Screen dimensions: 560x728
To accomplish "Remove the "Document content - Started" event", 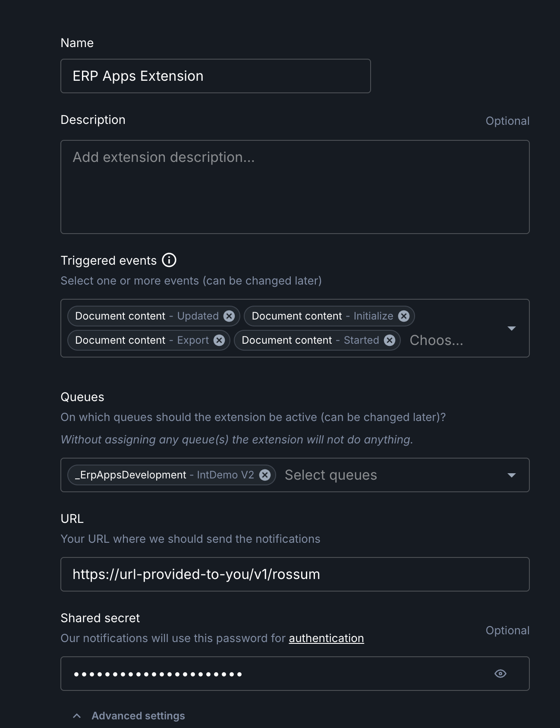I will point(389,340).
